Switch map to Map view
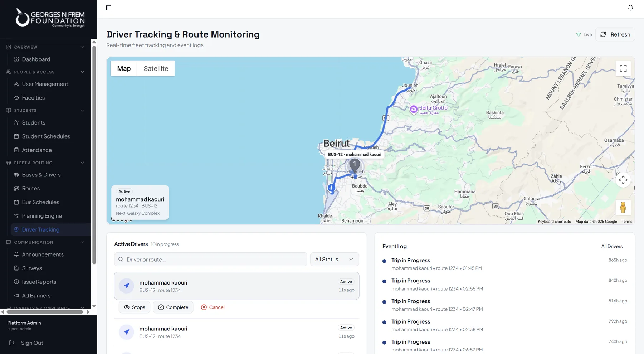 pos(124,69)
